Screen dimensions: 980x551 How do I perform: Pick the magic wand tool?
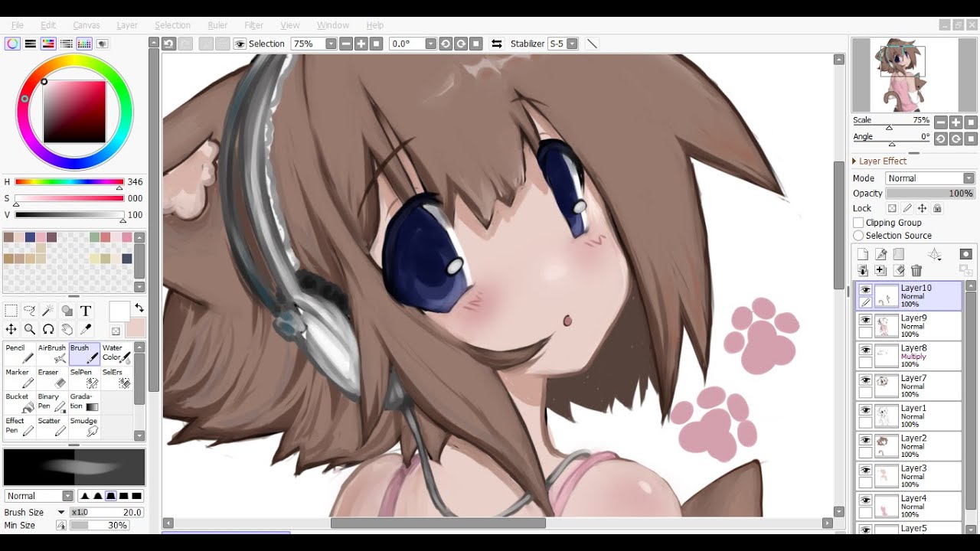tap(48, 311)
